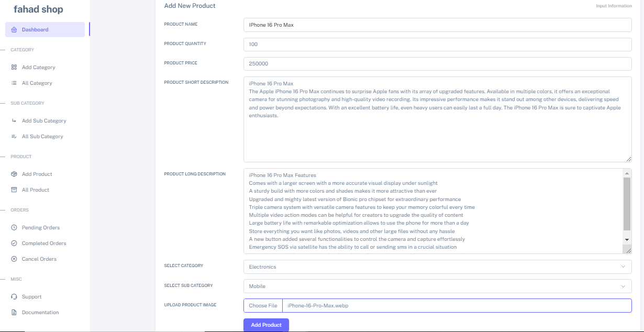
Task: Click the All Sub Category list icon
Action: tap(14, 137)
